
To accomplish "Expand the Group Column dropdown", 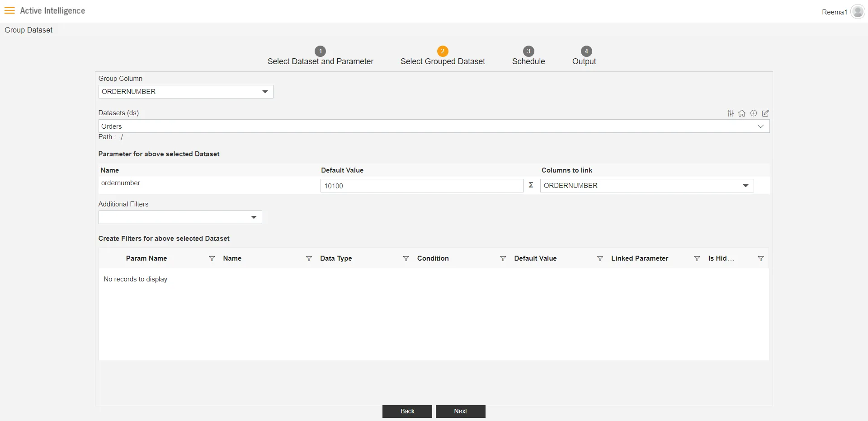I will 265,92.
